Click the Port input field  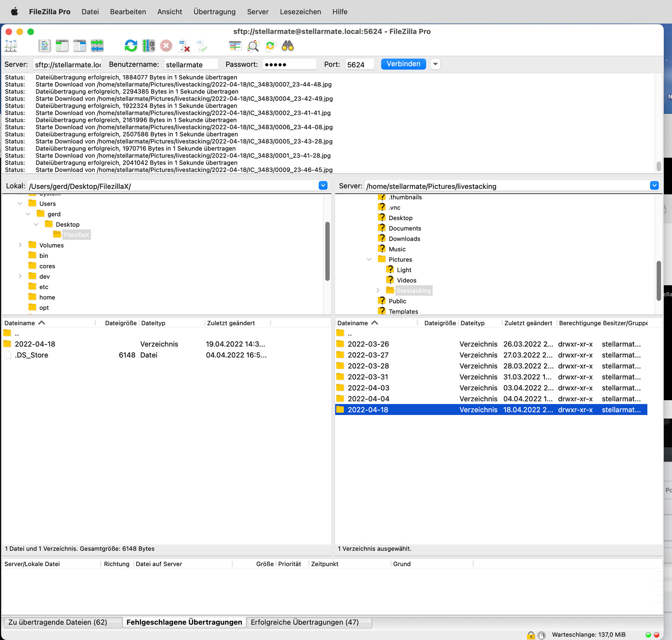(360, 65)
